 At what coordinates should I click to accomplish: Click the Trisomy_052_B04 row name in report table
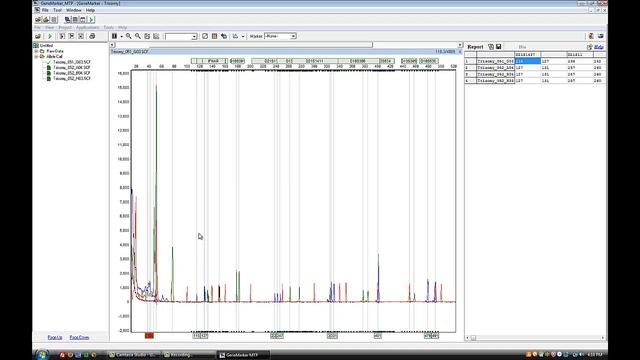click(x=496, y=74)
